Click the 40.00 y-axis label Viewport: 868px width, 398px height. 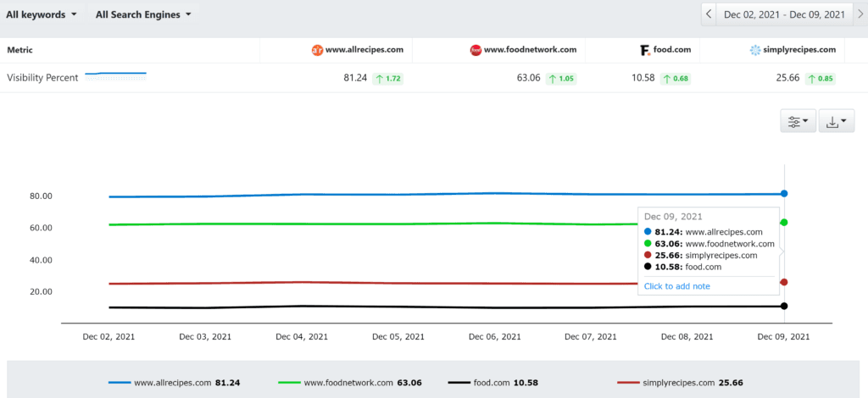click(41, 260)
